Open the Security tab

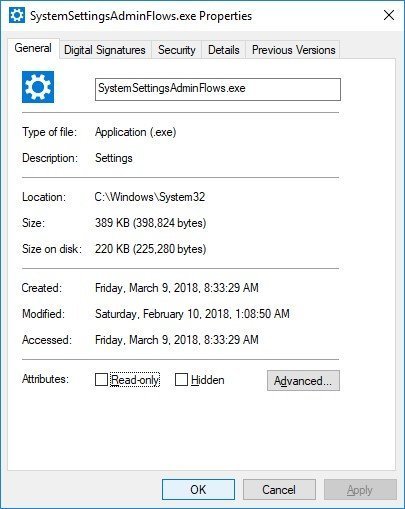pos(177,50)
